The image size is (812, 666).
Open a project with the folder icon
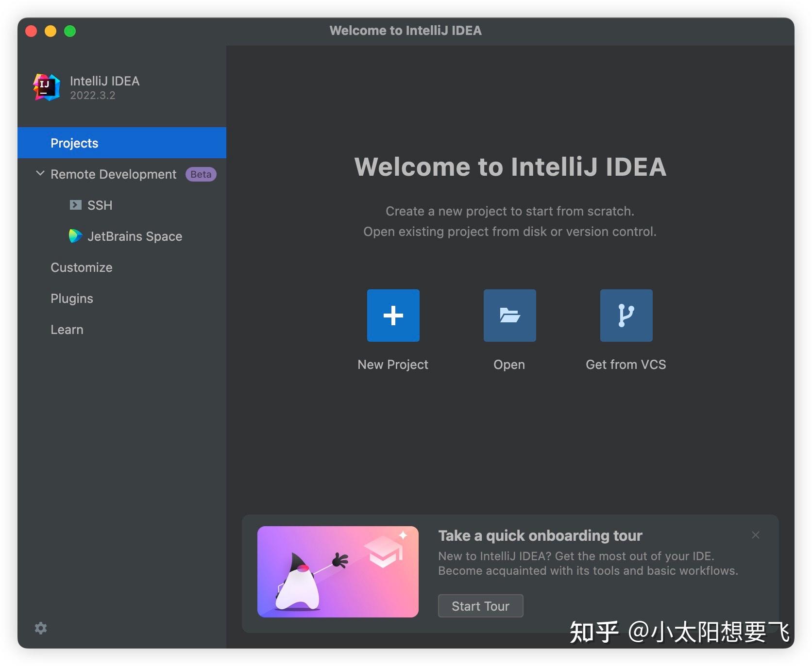click(509, 316)
